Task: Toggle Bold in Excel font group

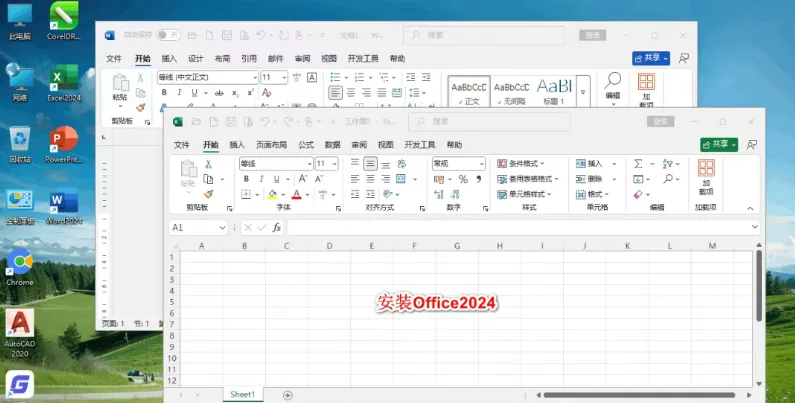Action: [246, 179]
